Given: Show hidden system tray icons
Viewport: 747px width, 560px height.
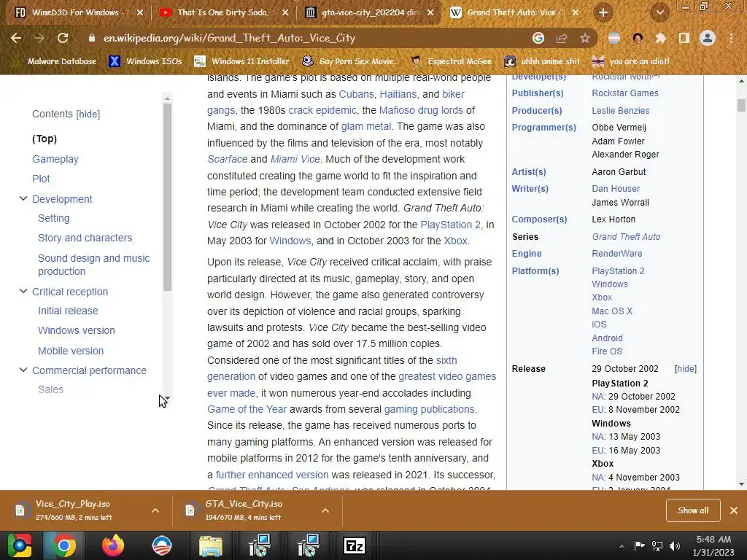Looking at the screenshot, I should click(622, 546).
